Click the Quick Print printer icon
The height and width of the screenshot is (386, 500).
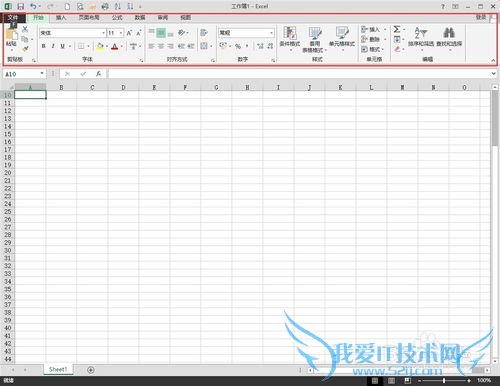105,6
